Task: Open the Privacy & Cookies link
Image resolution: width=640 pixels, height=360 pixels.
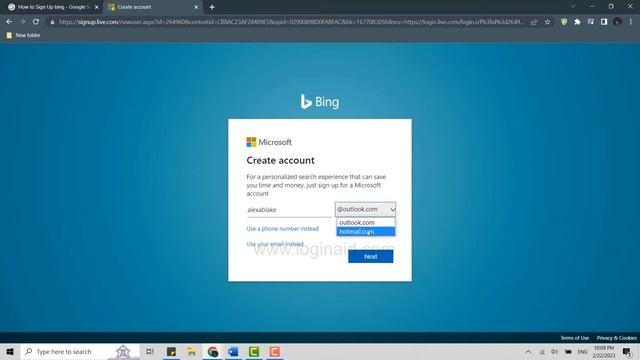Action: point(616,338)
